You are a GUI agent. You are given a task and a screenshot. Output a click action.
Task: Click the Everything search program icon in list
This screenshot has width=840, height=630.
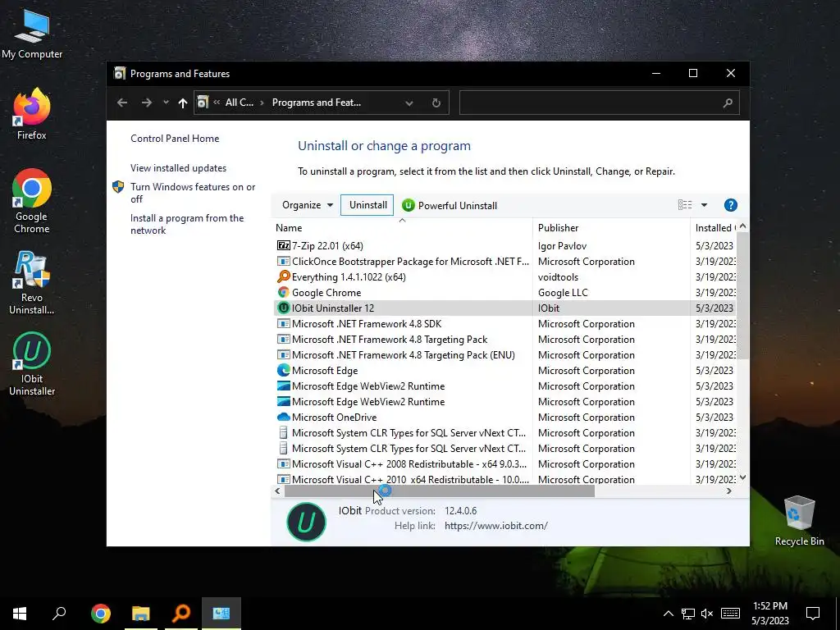point(283,277)
